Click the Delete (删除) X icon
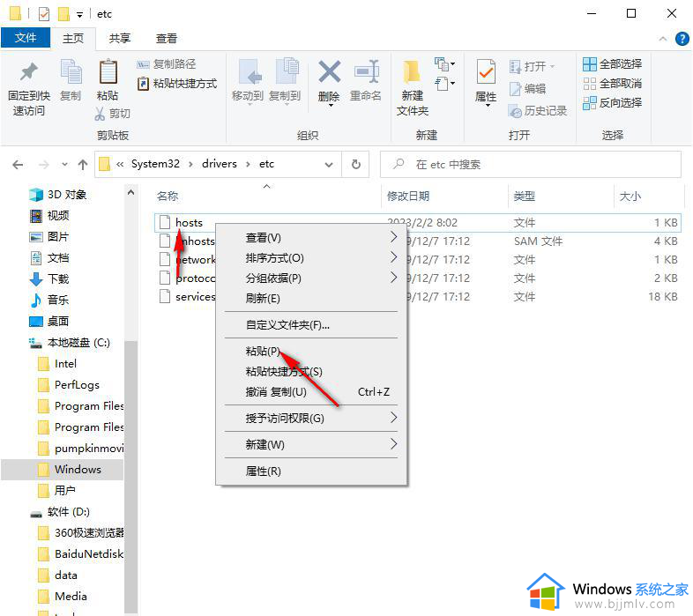 click(329, 71)
